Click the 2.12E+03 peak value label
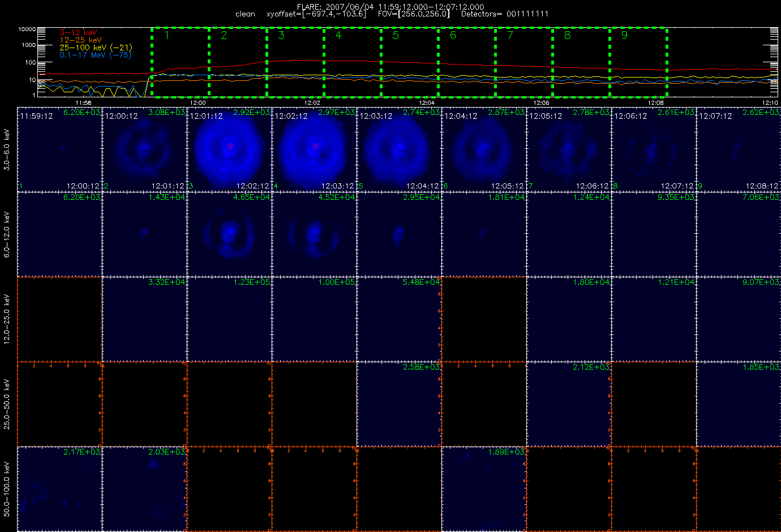Image resolution: width=781 pixels, height=532 pixels. [591, 367]
